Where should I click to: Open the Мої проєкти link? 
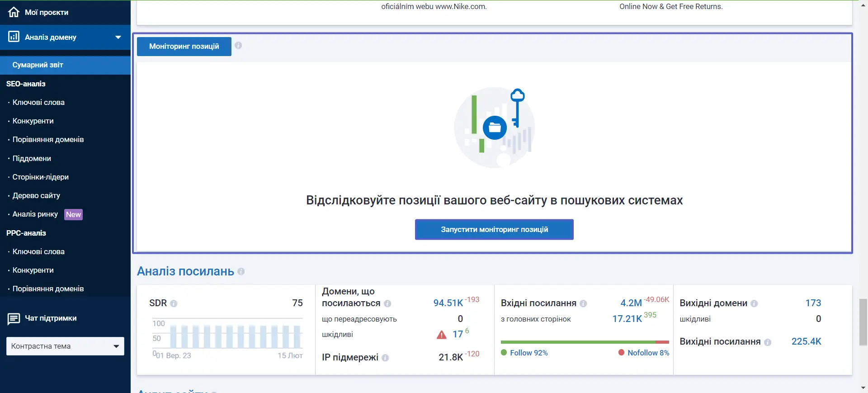pyautogui.click(x=47, y=12)
